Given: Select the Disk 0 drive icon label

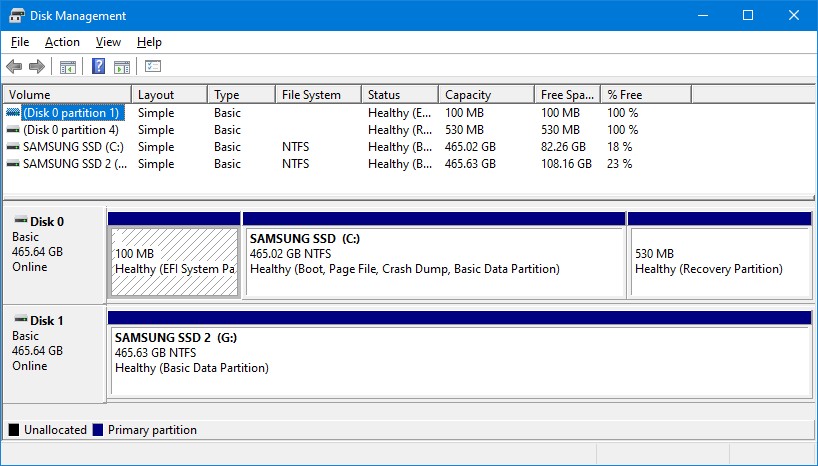Looking at the screenshot, I should [x=39, y=221].
